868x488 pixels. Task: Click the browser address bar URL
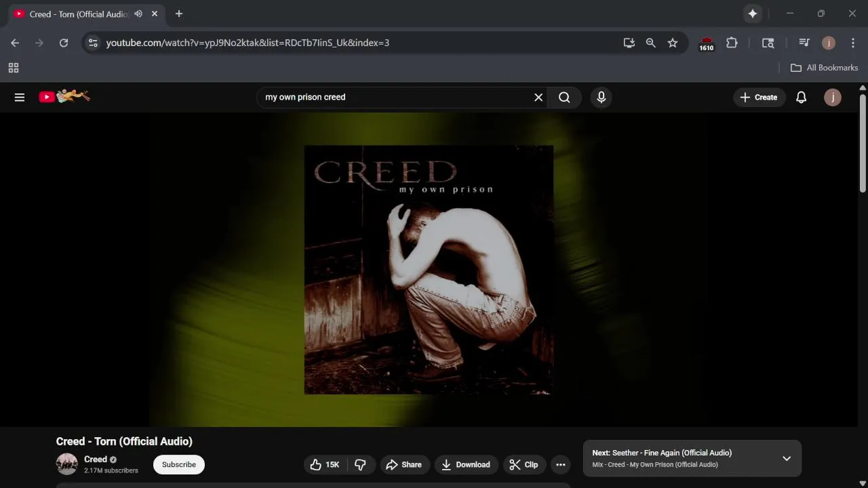point(248,43)
